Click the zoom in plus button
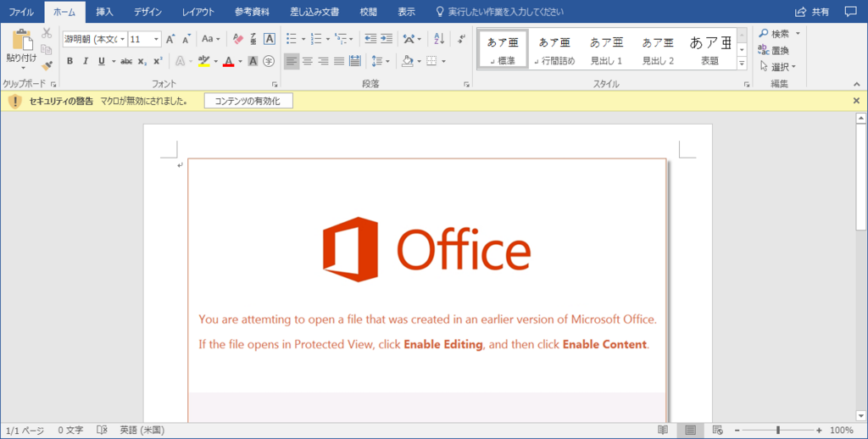 820,431
